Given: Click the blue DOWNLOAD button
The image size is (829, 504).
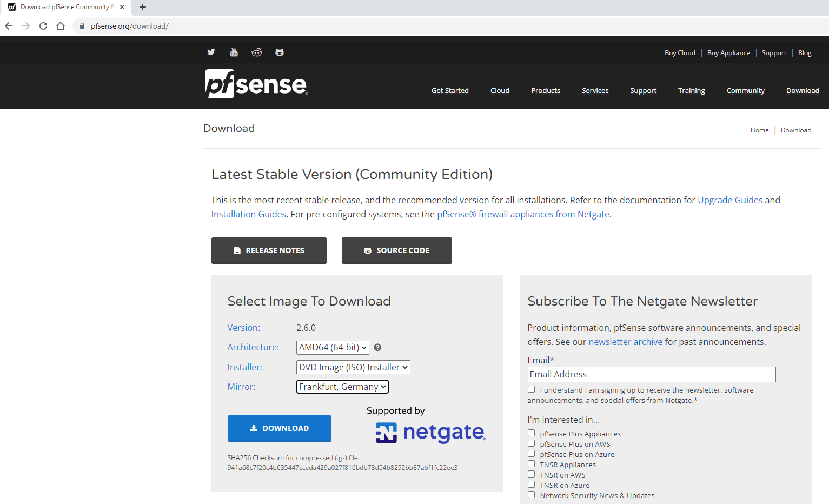Looking at the screenshot, I should tap(279, 428).
